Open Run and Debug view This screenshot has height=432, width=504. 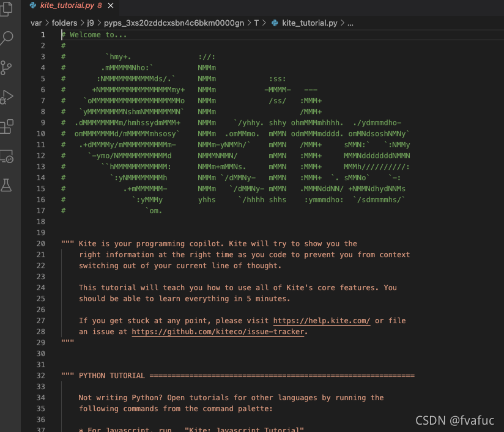point(7,97)
